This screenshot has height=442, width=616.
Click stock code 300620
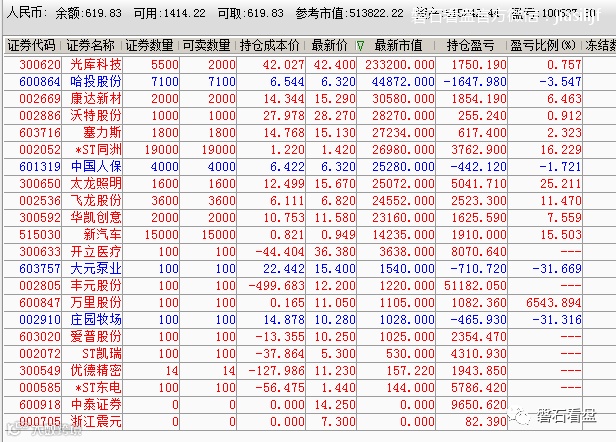pos(40,64)
